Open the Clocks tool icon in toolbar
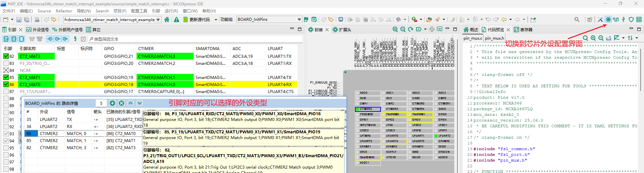The height and width of the screenshot is (173, 644). click(616, 19)
